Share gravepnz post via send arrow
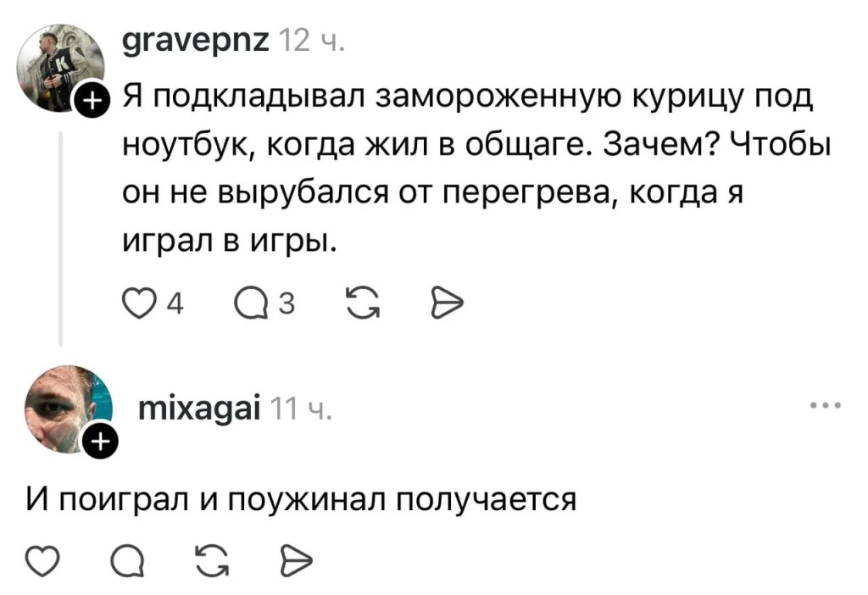 click(446, 303)
